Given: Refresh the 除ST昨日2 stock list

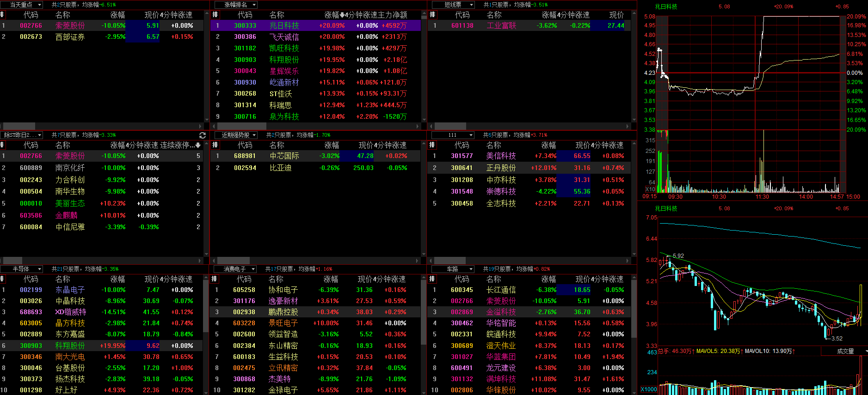Looking at the screenshot, I should tap(202, 135).
